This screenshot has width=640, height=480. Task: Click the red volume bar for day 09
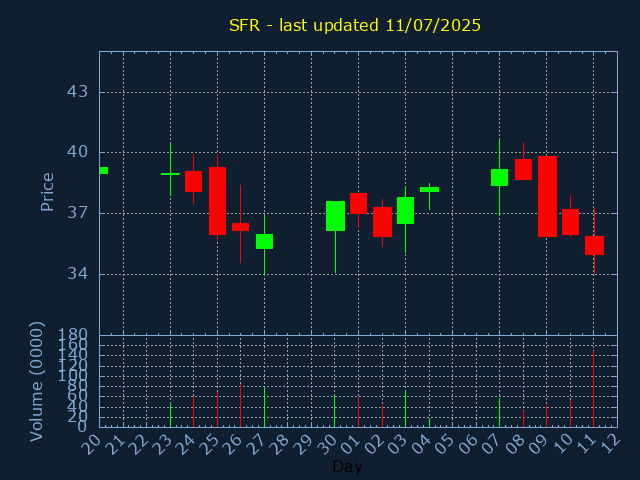(x=547, y=416)
